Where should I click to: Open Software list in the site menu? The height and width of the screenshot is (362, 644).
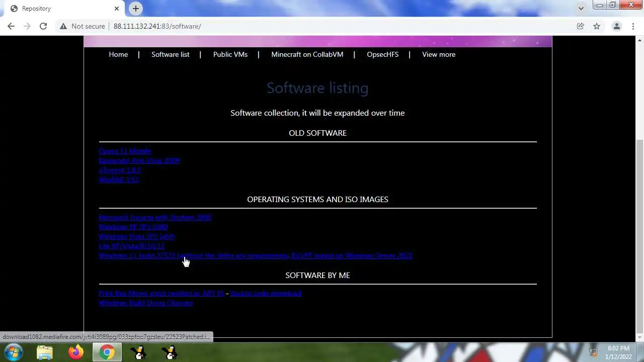(171, 54)
